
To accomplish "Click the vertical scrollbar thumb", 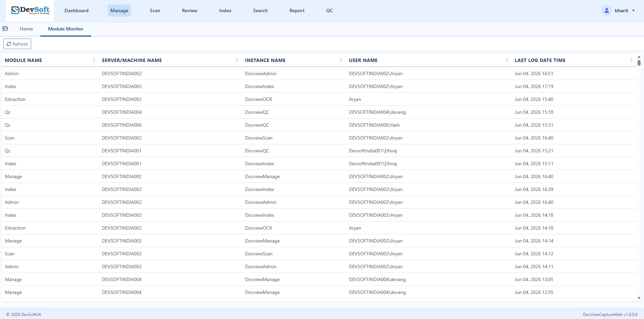I will [639, 63].
